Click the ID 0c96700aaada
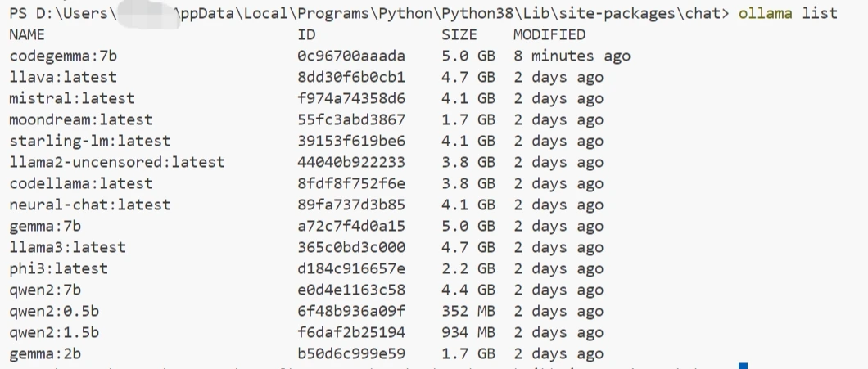 [351, 56]
